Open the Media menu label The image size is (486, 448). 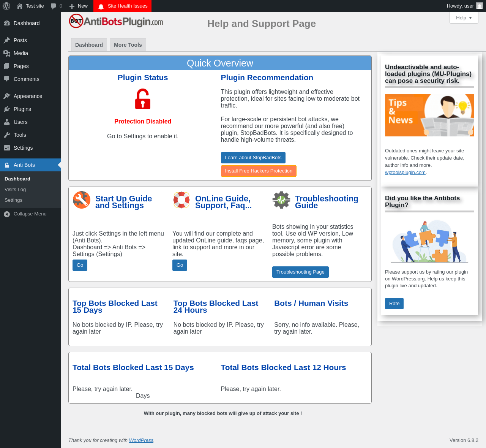click(x=21, y=53)
